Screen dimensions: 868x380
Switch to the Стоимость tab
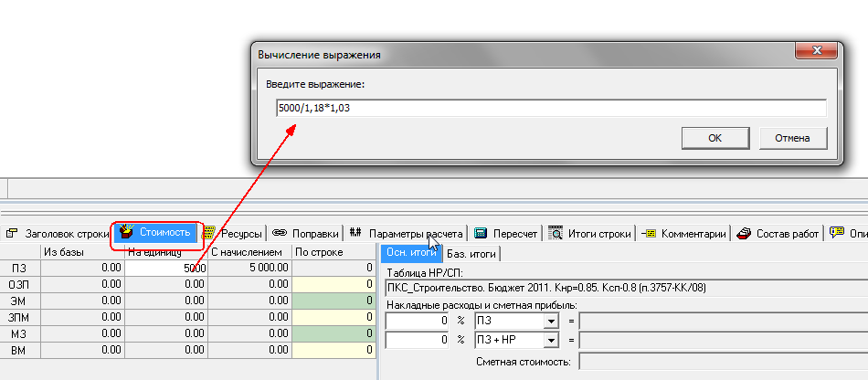coord(157,233)
